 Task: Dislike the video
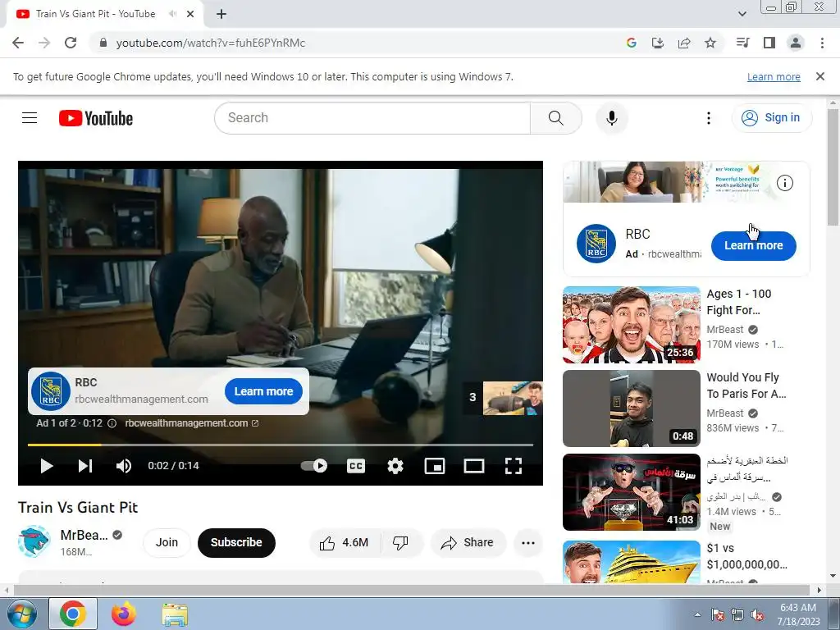click(x=400, y=543)
